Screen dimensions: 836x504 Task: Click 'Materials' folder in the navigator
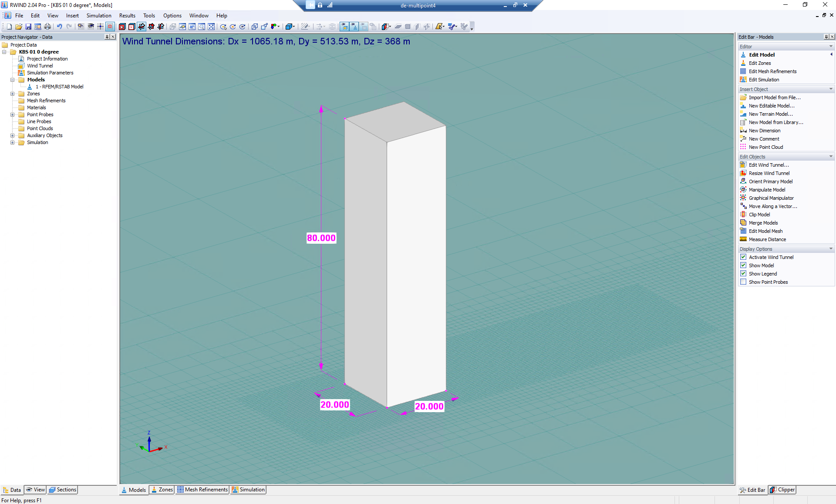point(36,108)
